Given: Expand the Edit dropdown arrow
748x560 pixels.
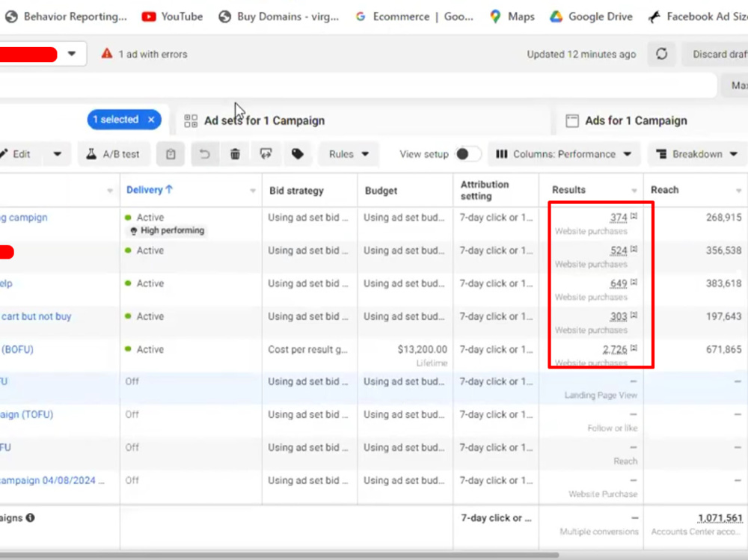Looking at the screenshot, I should point(58,154).
